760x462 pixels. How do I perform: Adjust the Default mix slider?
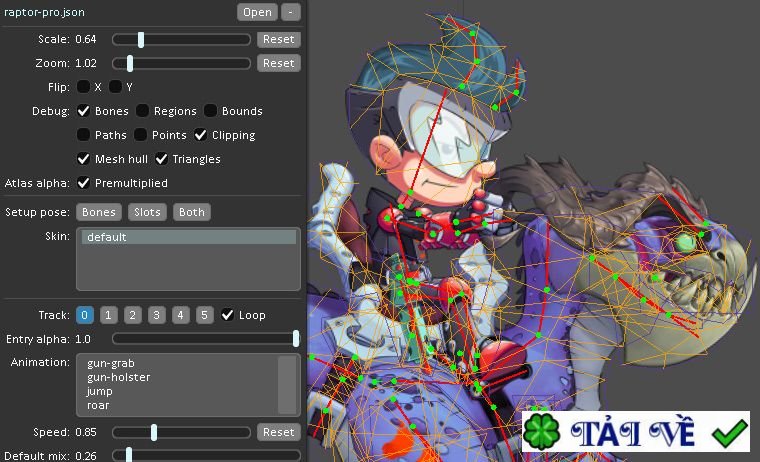[x=206, y=456]
